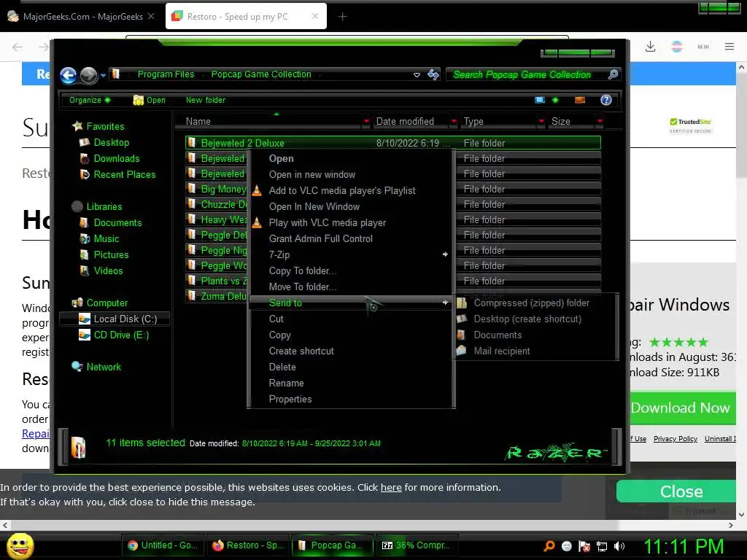Screen dimensions: 747x560
Task: Select Rename from the context menu
Action: coord(286,383)
